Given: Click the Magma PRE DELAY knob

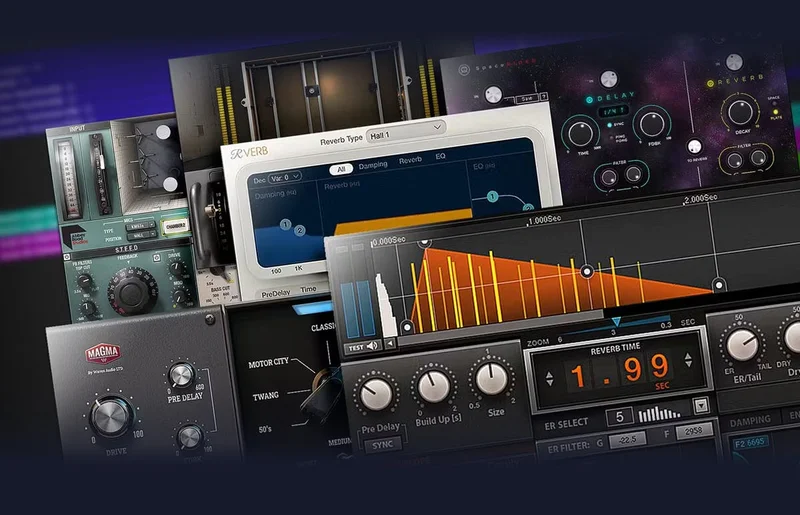Looking at the screenshot, I should click(x=181, y=375).
